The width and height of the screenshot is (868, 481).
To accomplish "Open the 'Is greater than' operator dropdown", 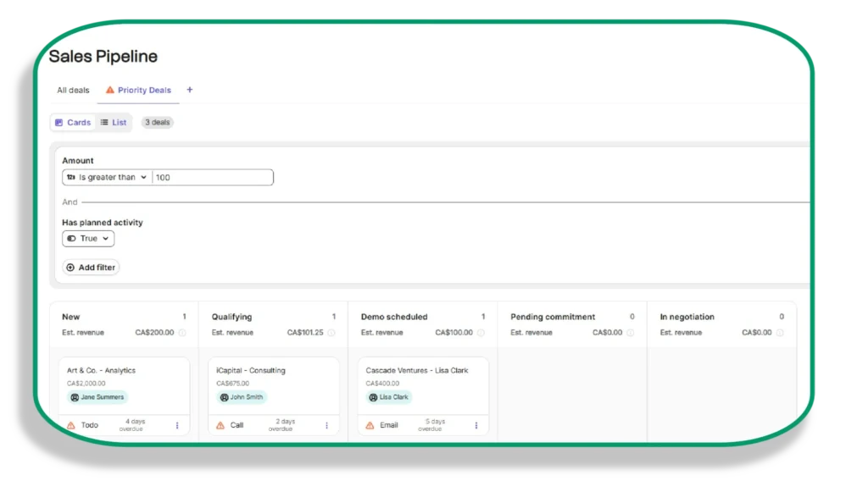I will tap(107, 178).
